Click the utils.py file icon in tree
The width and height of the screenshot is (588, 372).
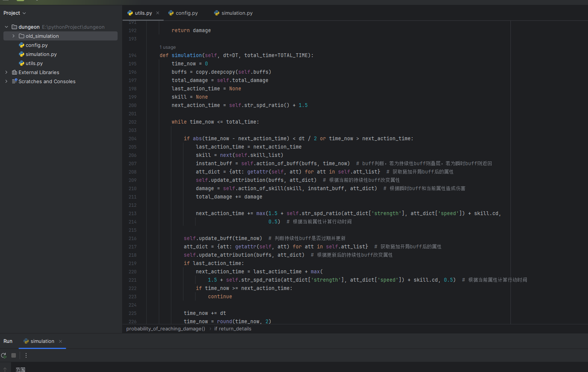(22, 63)
